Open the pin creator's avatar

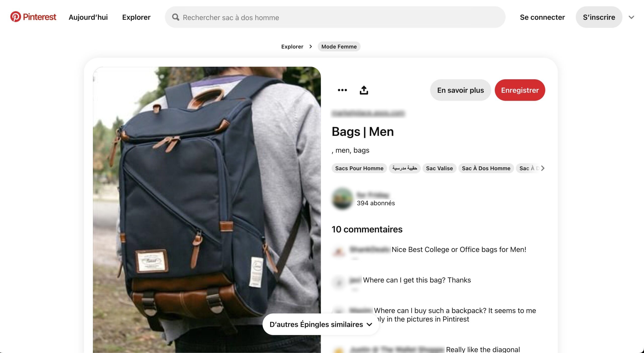point(342,199)
